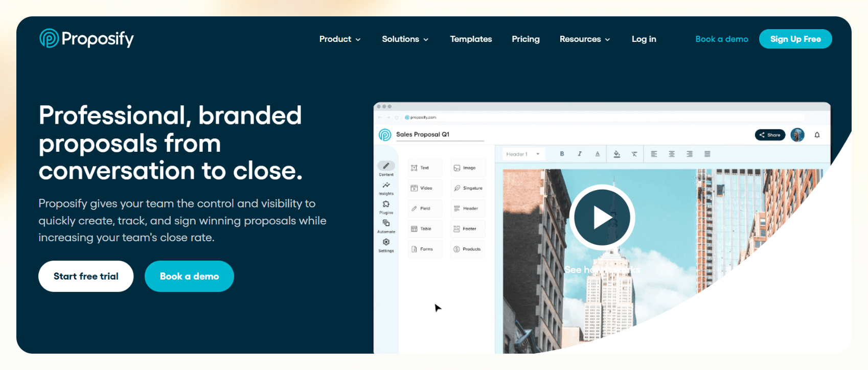Screen dimensions: 868x370
Task: Click Start free trial button
Action: pos(86,276)
